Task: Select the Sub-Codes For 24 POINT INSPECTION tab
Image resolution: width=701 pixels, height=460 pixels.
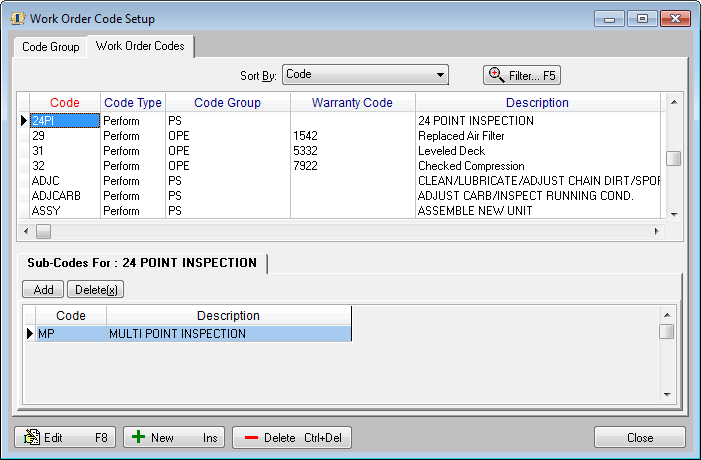Action: pos(142,263)
